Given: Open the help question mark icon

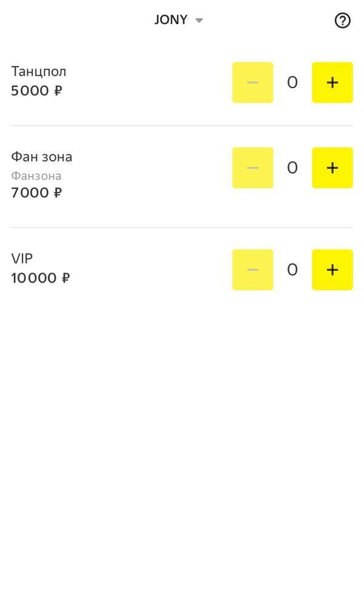Looking at the screenshot, I should (x=343, y=21).
